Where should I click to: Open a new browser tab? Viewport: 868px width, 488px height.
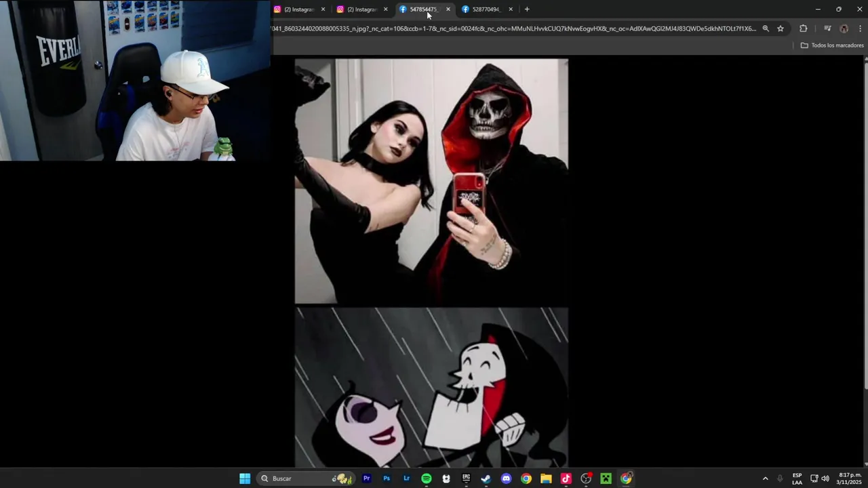click(x=527, y=9)
